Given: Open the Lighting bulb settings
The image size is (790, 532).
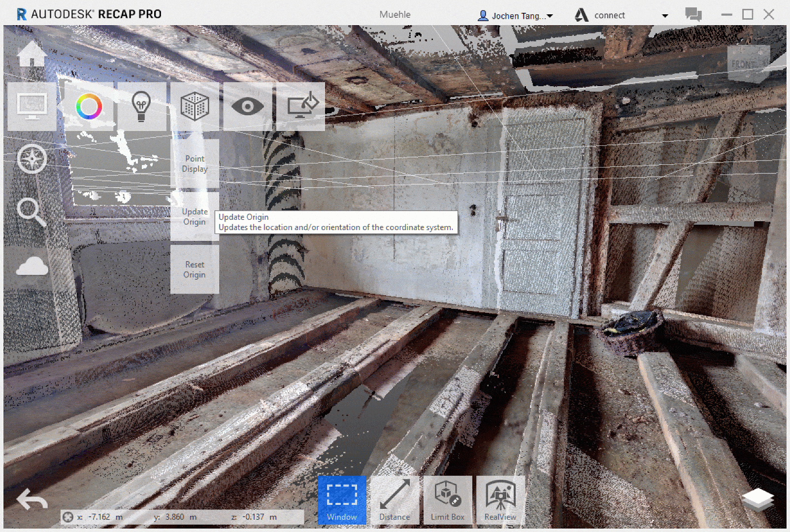Looking at the screenshot, I should tap(142, 106).
